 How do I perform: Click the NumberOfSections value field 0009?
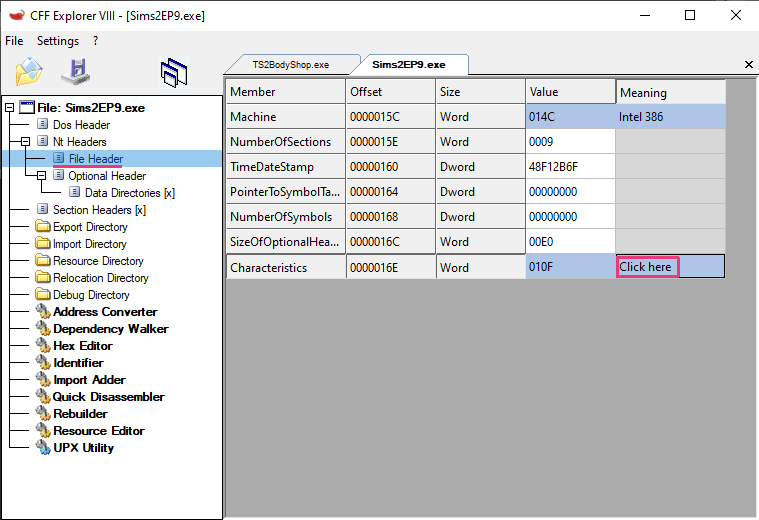click(570, 142)
